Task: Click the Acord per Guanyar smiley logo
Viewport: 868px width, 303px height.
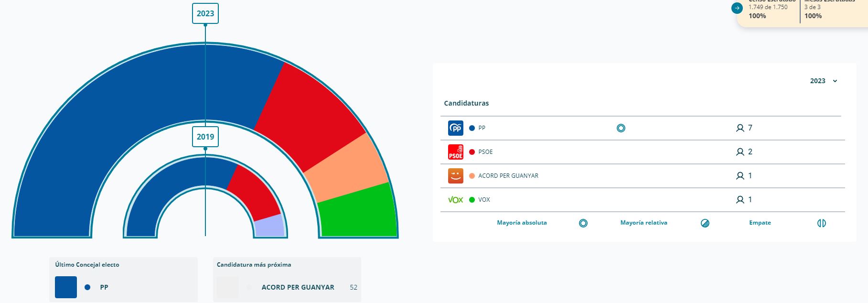Action: click(x=455, y=176)
